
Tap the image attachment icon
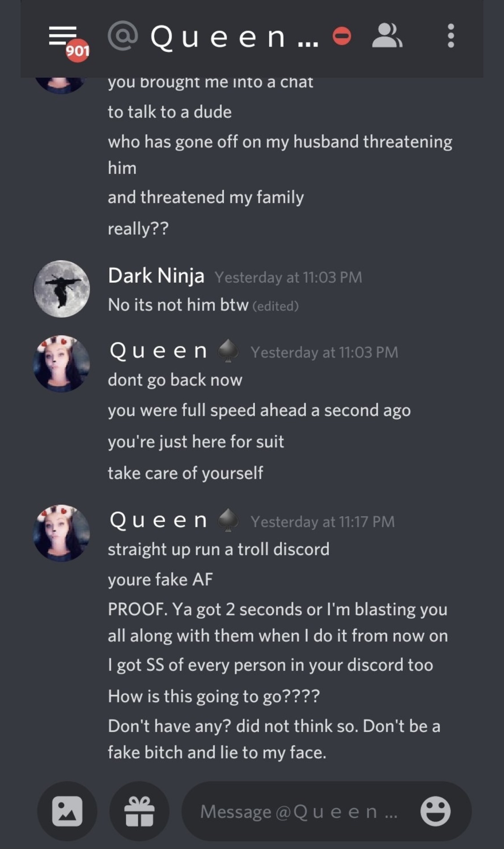point(67,811)
